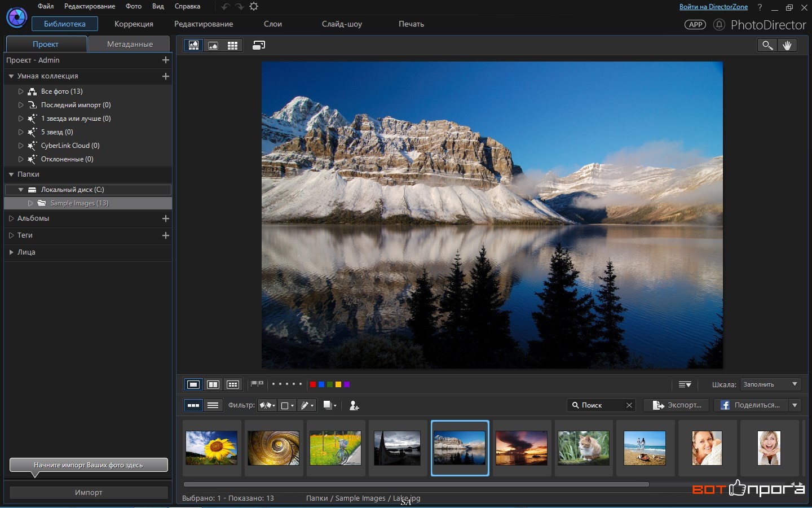Image resolution: width=812 pixels, height=508 pixels.
Task: Click into the Поиск search field
Action: pyautogui.click(x=601, y=405)
